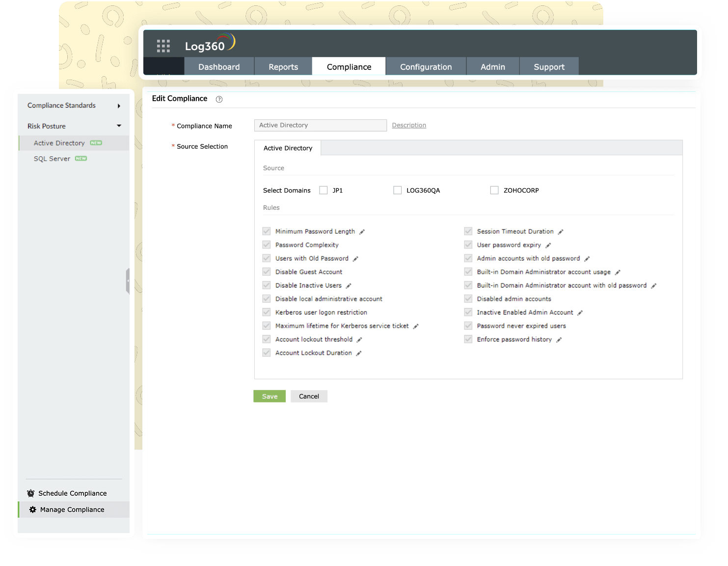Toggle the Session Timeout Duration checkbox
This screenshot has width=728, height=566.
[468, 231]
